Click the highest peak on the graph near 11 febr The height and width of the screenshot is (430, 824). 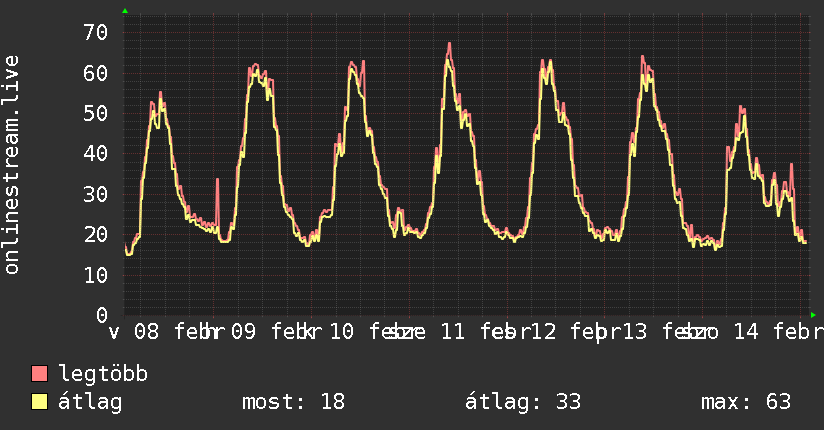click(x=449, y=44)
